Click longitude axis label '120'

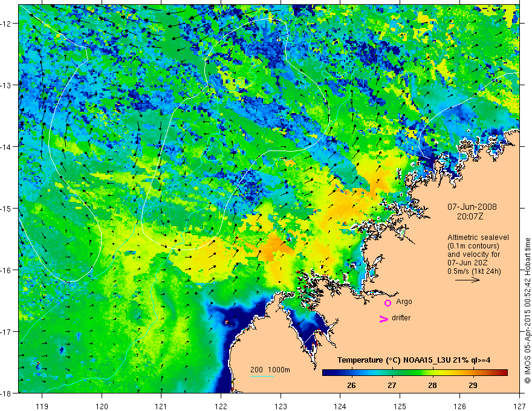point(102,406)
